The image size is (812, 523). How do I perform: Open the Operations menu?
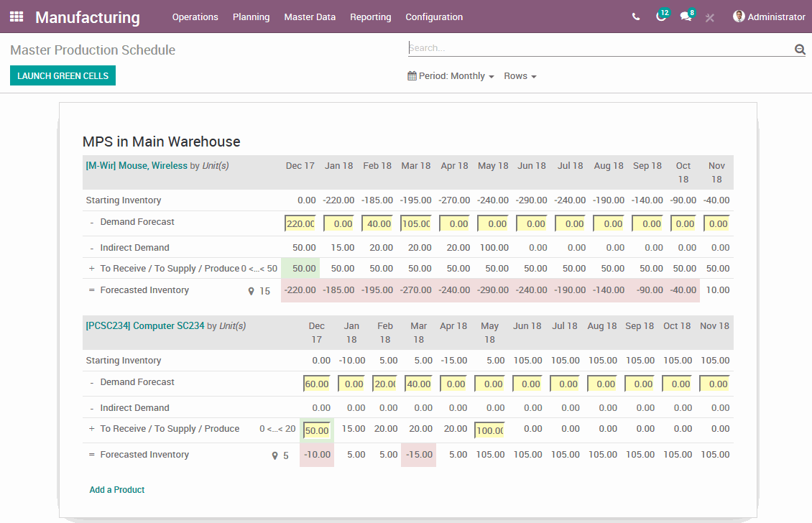(x=195, y=17)
